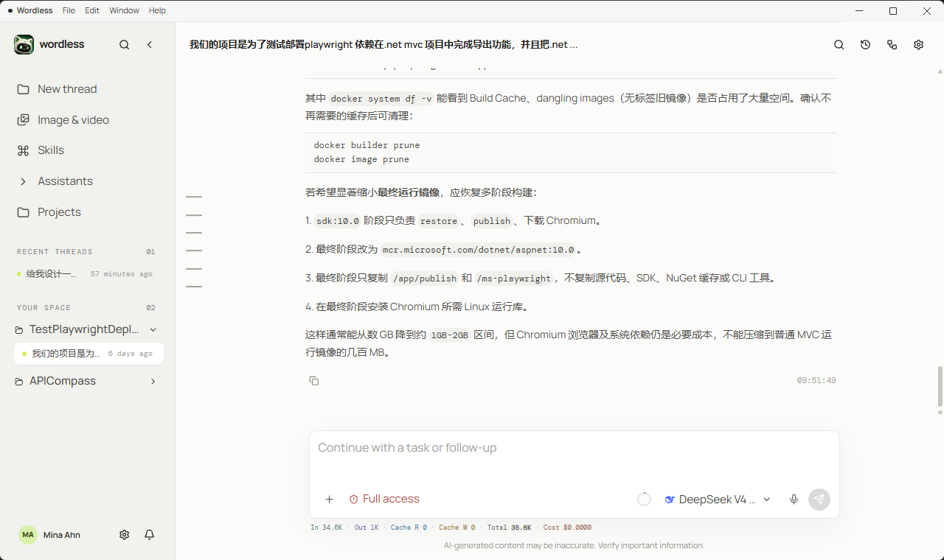Image resolution: width=944 pixels, height=560 pixels.
Task: Click the YOUR SPACE heading
Action: pyautogui.click(x=44, y=308)
